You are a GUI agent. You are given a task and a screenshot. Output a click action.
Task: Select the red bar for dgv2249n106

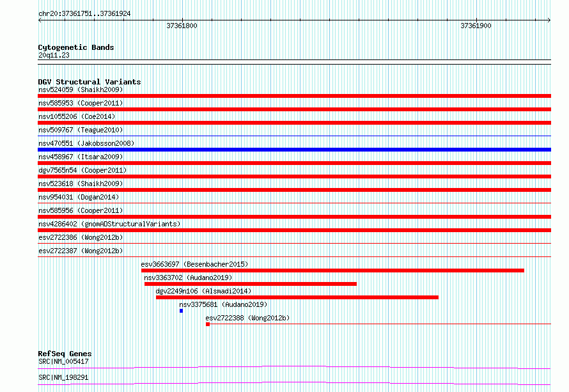pyautogui.click(x=297, y=297)
